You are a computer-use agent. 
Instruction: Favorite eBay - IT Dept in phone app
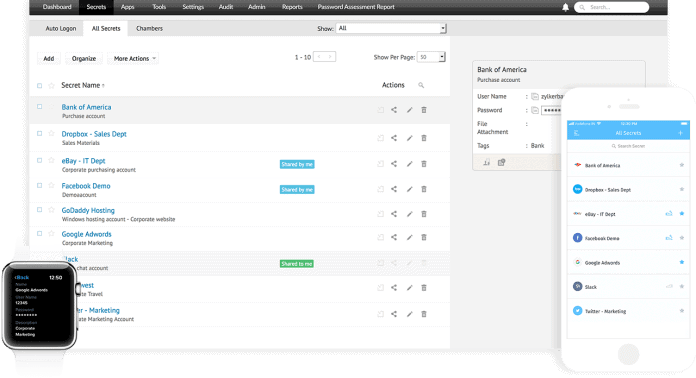click(682, 213)
